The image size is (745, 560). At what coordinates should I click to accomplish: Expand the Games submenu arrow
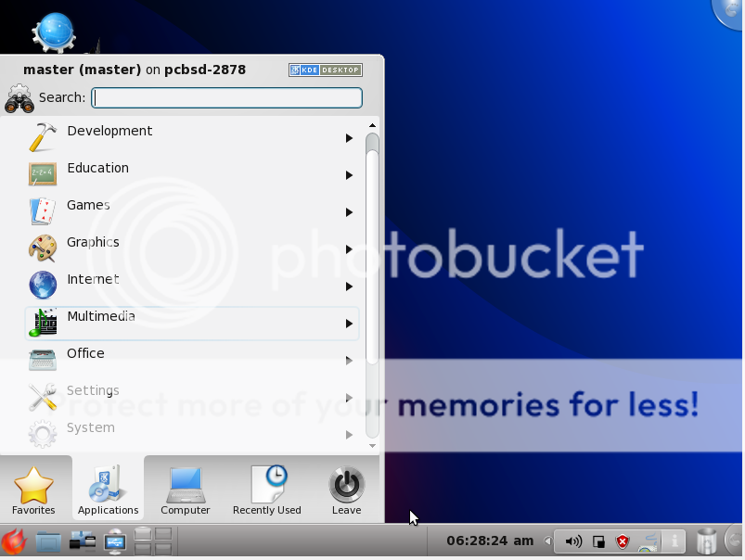(x=349, y=212)
